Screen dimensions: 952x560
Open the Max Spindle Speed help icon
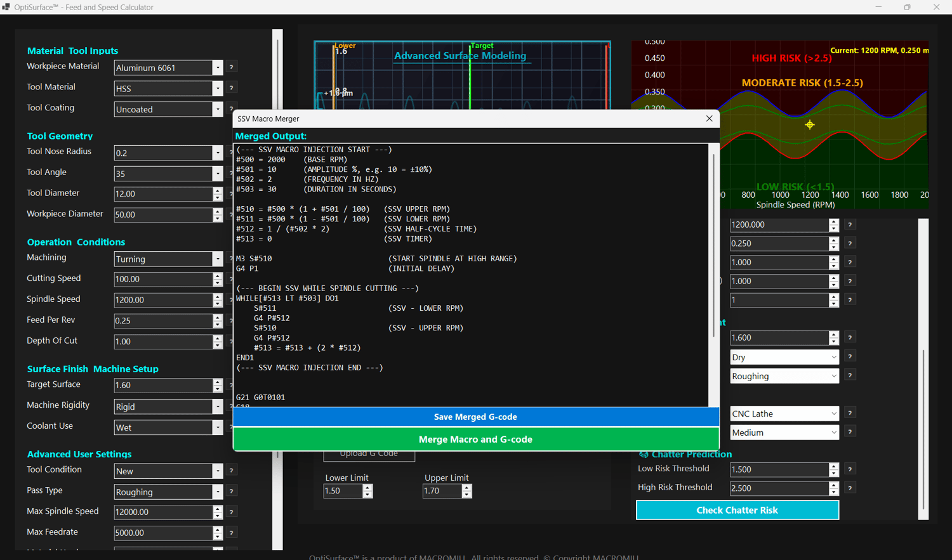232,512
